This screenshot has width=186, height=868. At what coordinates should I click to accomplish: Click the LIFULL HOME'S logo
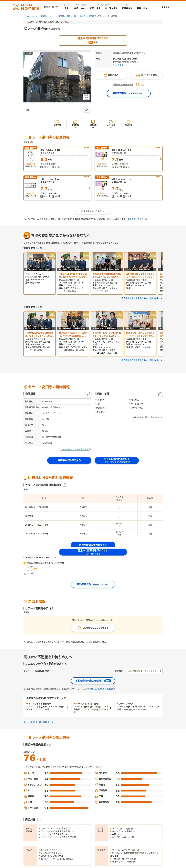tap(26, 7)
